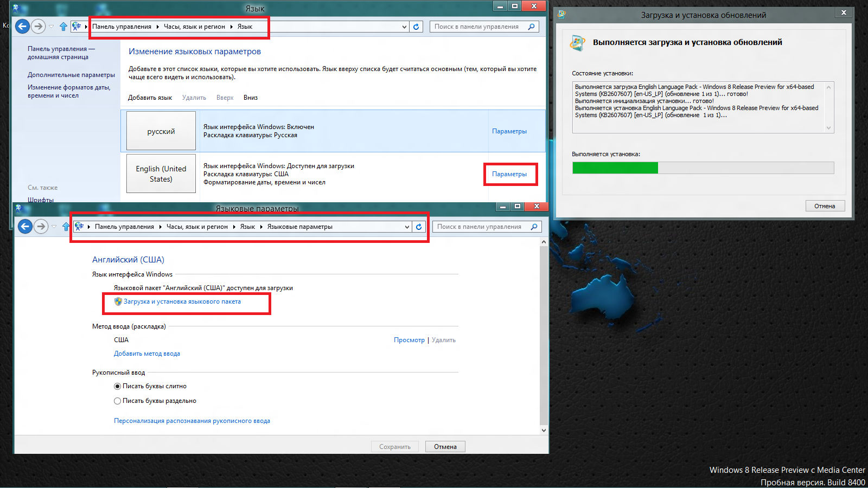Click the Сохранить button
Screen dimensions: 868x488
tap(395, 447)
